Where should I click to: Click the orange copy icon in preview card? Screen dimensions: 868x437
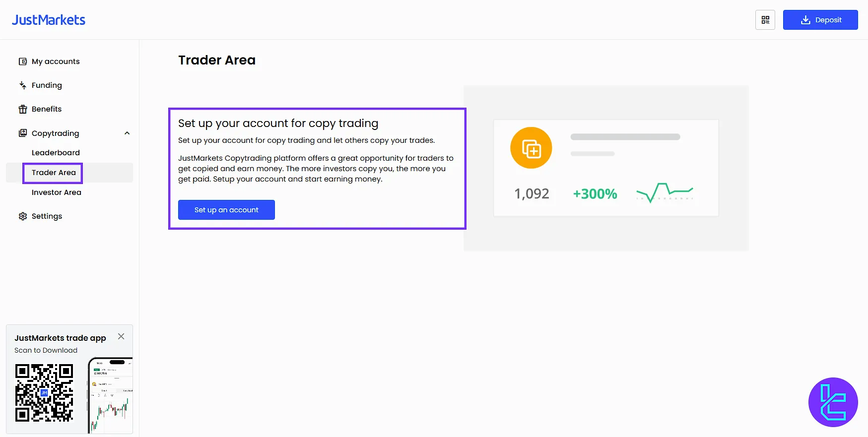pos(531,148)
